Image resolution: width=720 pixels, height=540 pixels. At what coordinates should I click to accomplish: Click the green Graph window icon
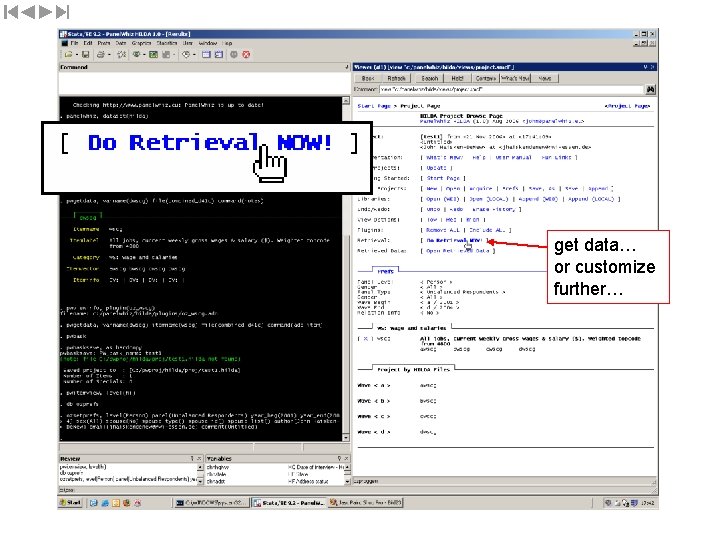click(x=153, y=55)
